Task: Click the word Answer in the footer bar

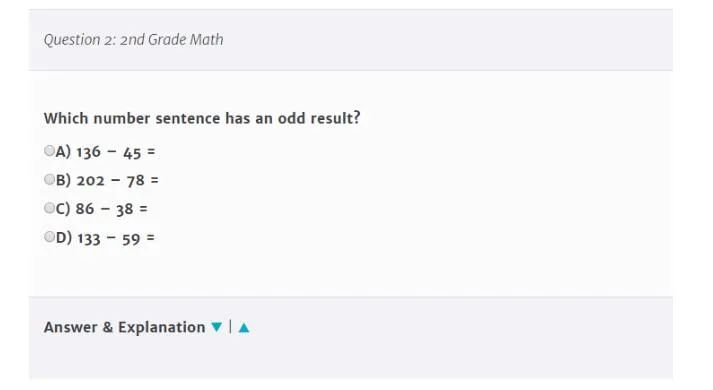Action: coord(70,327)
